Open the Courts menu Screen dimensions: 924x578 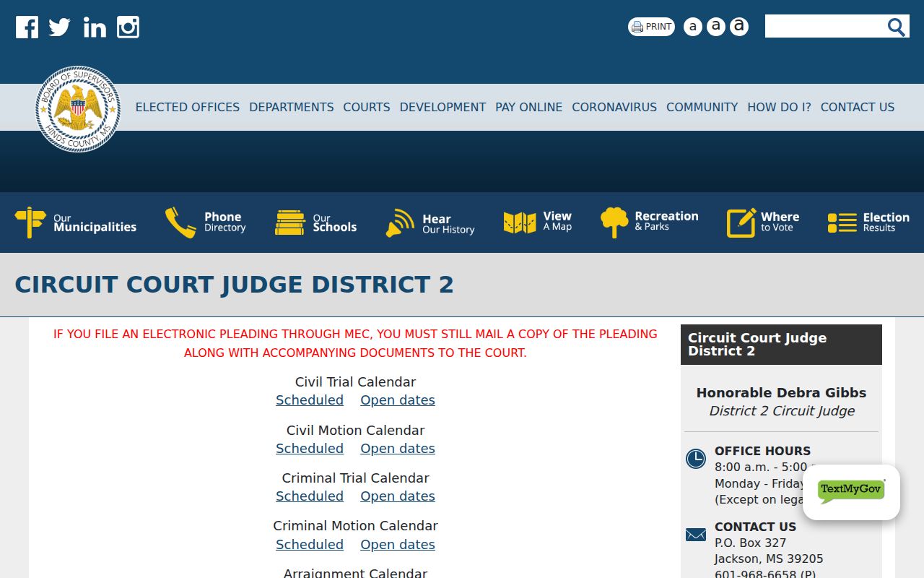click(367, 107)
